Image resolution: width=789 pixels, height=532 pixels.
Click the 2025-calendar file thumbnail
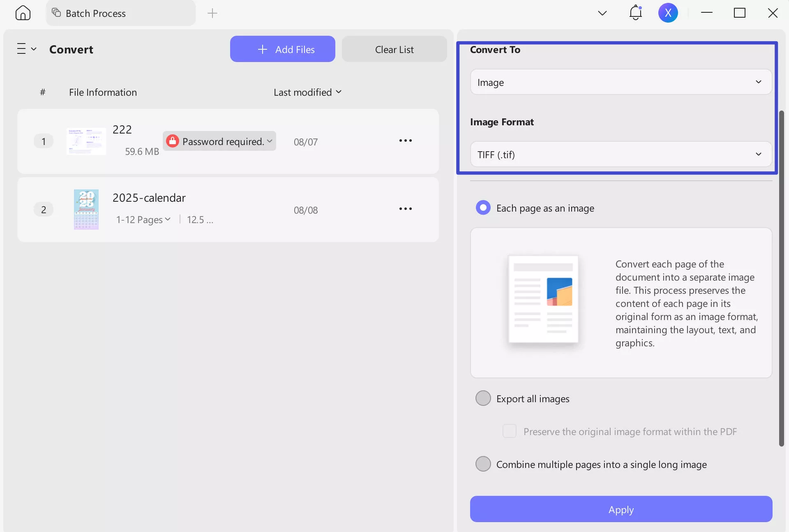click(x=86, y=210)
